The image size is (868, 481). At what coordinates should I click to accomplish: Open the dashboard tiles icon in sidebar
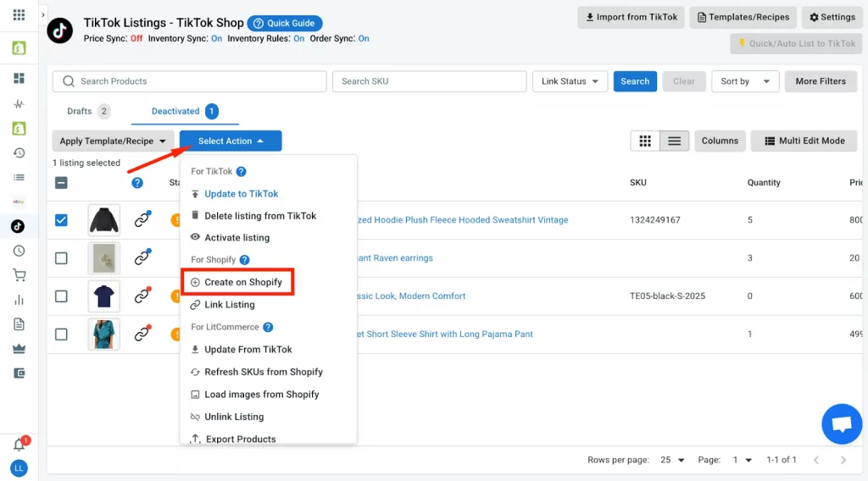[x=19, y=79]
